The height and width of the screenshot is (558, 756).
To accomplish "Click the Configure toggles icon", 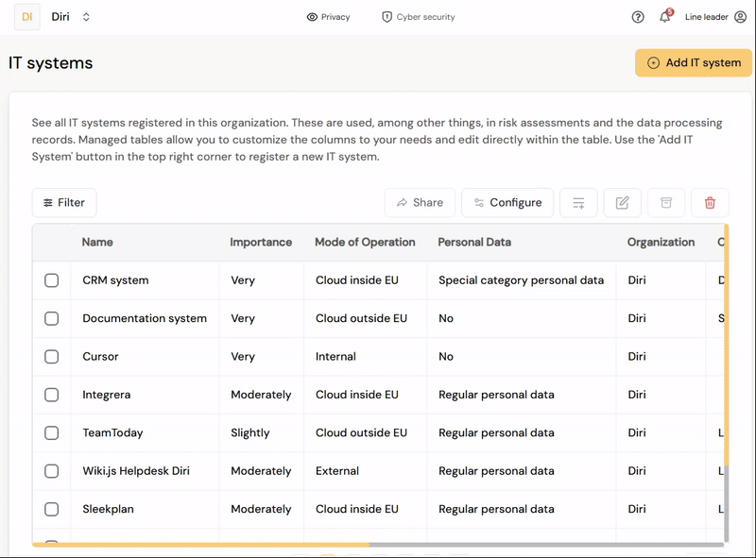I will click(x=479, y=203).
